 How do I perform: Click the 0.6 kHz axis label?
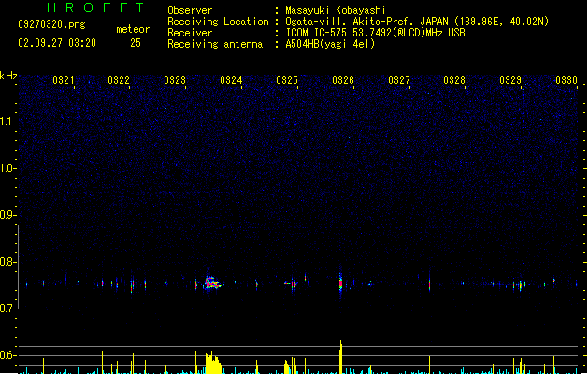point(8,355)
